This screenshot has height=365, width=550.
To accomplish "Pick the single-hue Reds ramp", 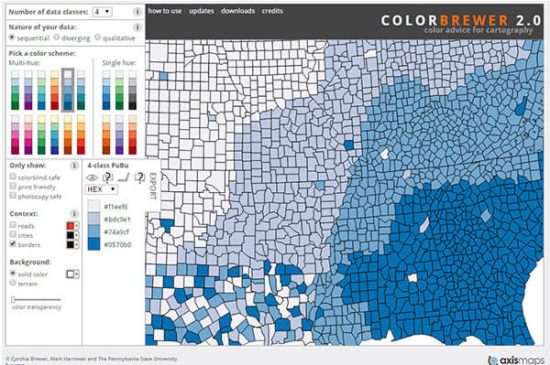I will [132, 135].
